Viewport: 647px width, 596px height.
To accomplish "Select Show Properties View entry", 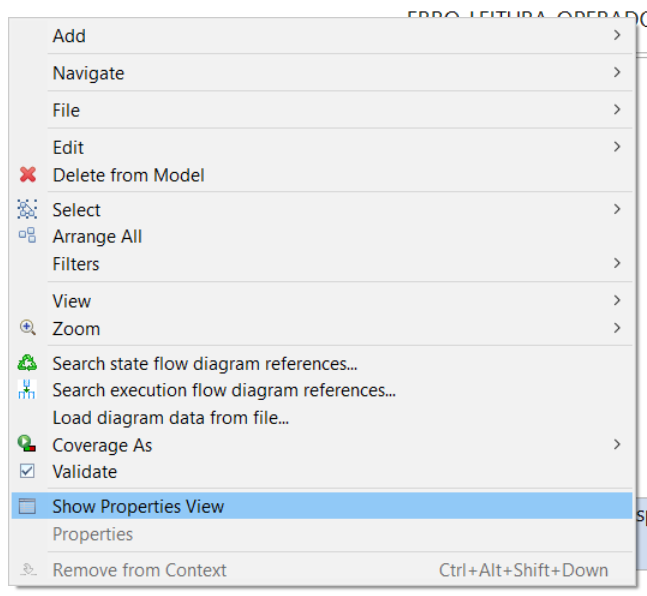I will tap(138, 507).
